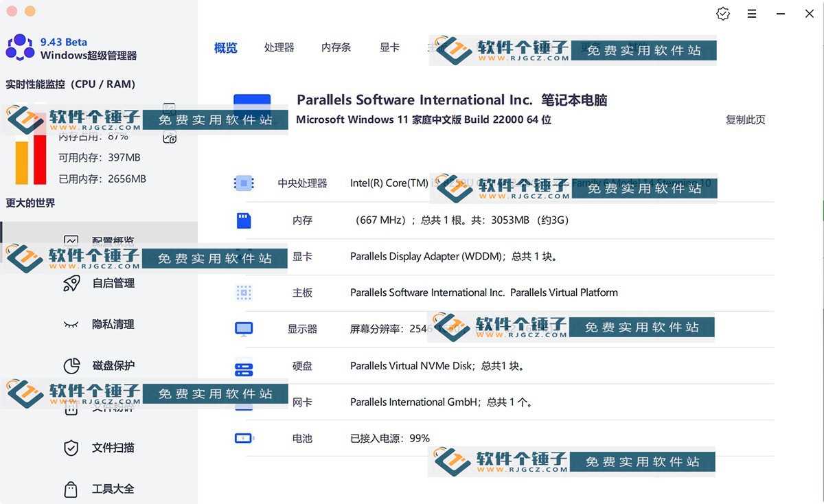Click the bag icon for 工具大全
Screen dimensions: 824x504
(x=71, y=489)
